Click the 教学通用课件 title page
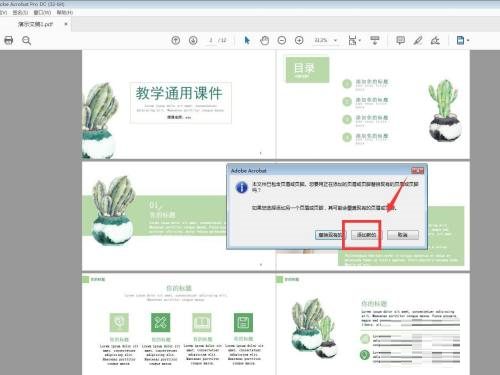The height and width of the screenshot is (375, 500). pos(179,105)
